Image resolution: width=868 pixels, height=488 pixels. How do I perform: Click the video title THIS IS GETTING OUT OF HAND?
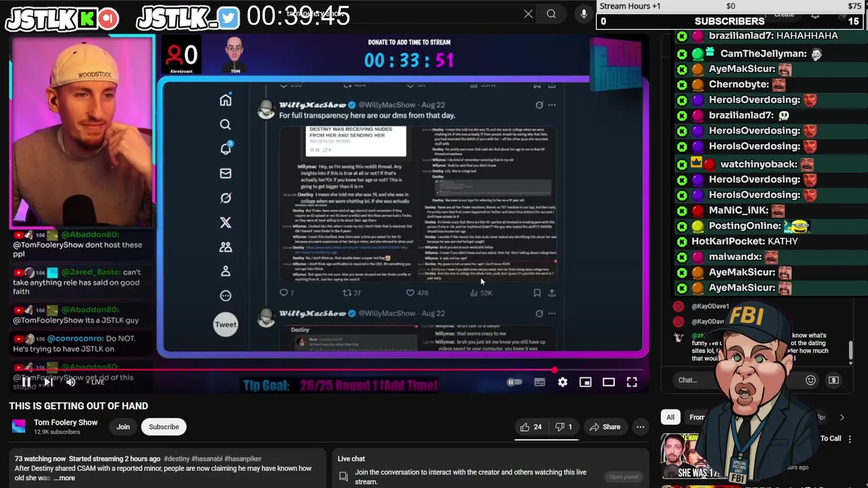pyautogui.click(x=79, y=406)
